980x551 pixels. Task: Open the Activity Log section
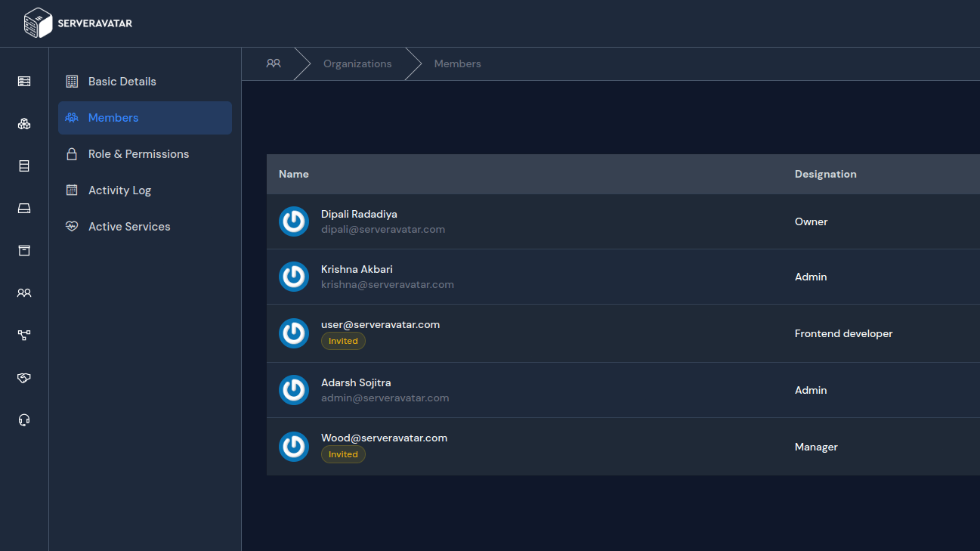pos(119,190)
